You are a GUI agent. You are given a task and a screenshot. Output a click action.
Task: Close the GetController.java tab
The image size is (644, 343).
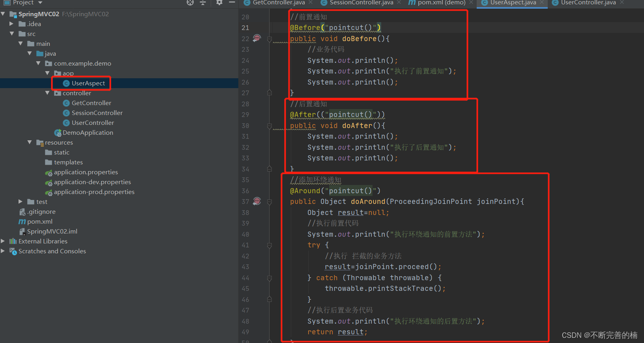coord(311,2)
